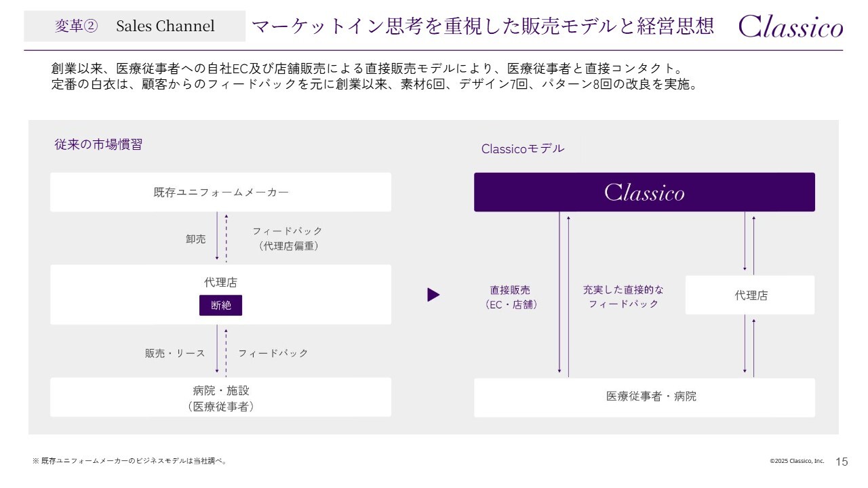868x488 pixels.
Task: Click the page number 15
Action: [842, 462]
